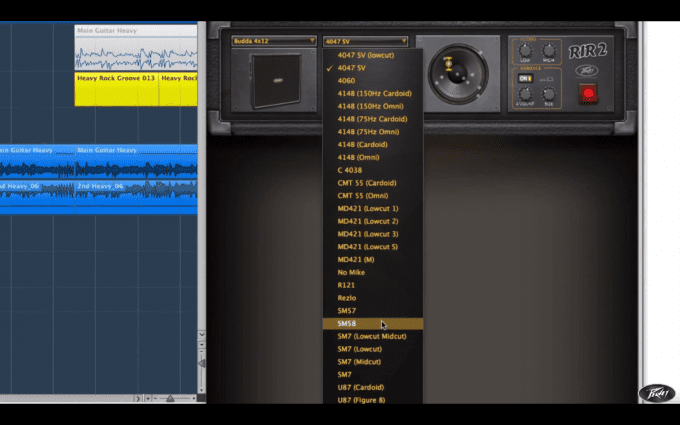Select SM58 from the microphone list
The image size is (680, 425).
[x=347, y=324]
